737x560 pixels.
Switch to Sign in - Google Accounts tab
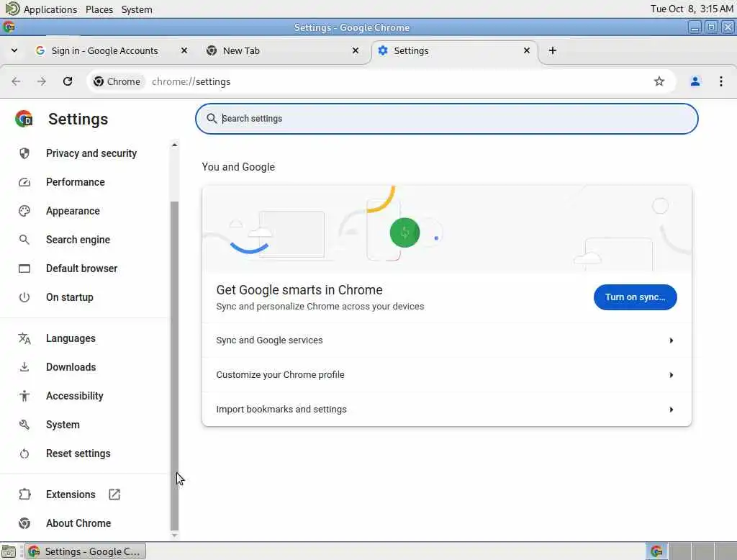pos(104,51)
